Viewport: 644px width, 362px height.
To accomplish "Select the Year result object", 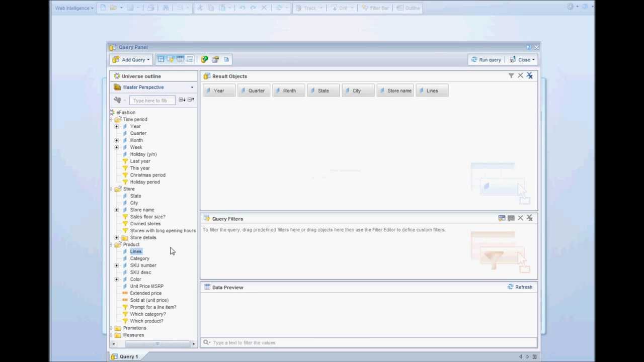I will (219, 90).
